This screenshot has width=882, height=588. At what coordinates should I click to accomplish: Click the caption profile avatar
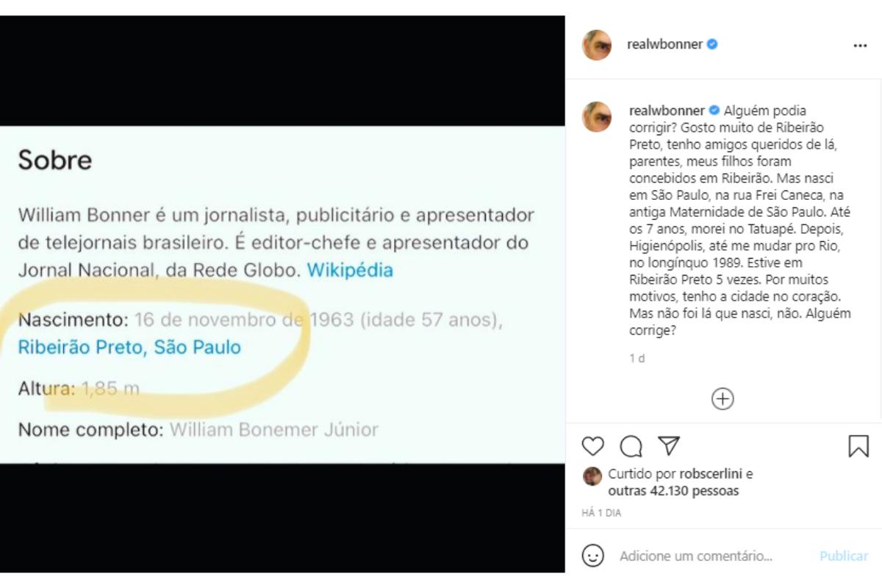point(597,117)
